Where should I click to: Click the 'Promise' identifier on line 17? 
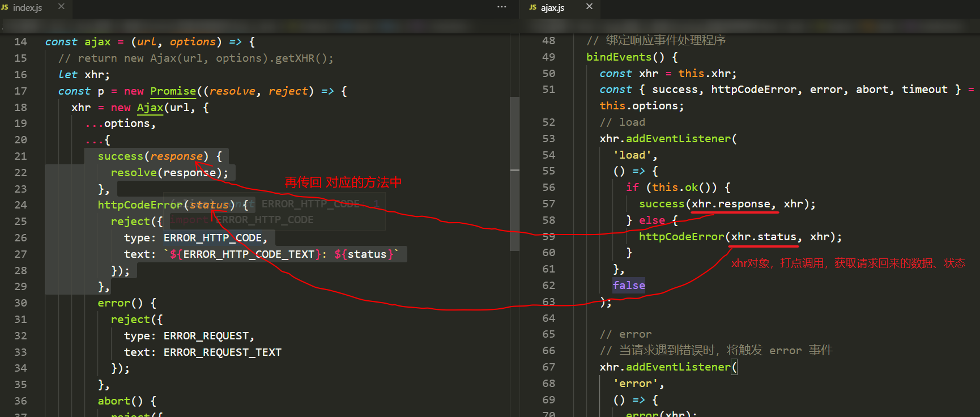click(173, 91)
